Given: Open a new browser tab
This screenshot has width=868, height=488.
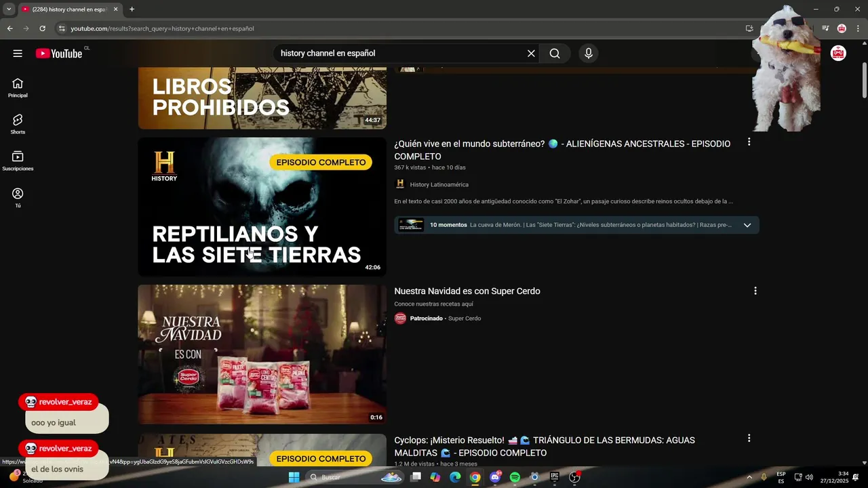Looking at the screenshot, I should pos(132,9).
